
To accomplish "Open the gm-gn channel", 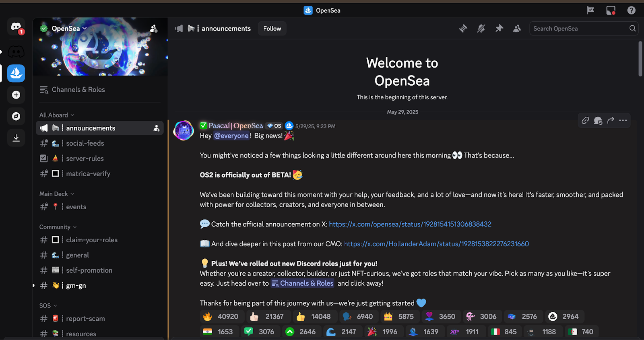I will (100, 286).
